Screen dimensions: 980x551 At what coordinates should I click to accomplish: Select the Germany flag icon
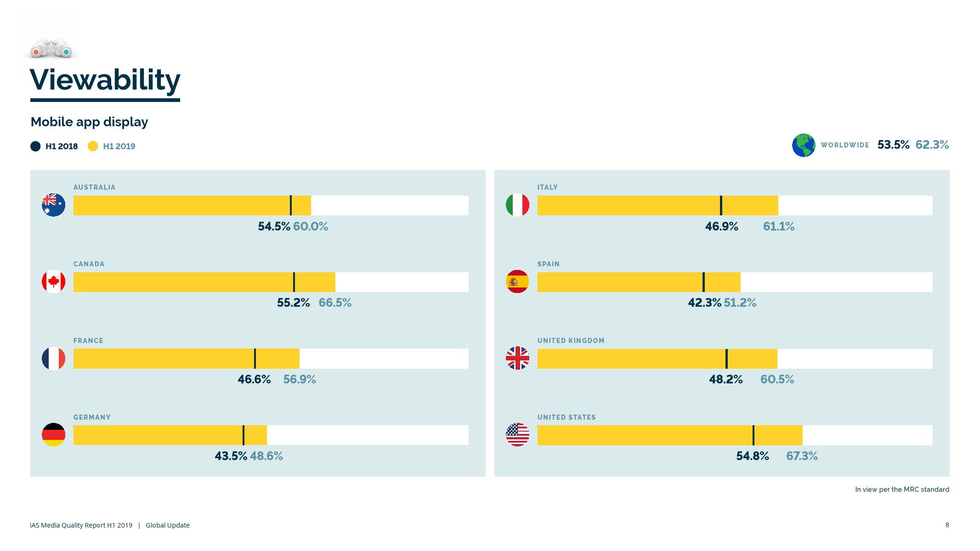click(53, 434)
